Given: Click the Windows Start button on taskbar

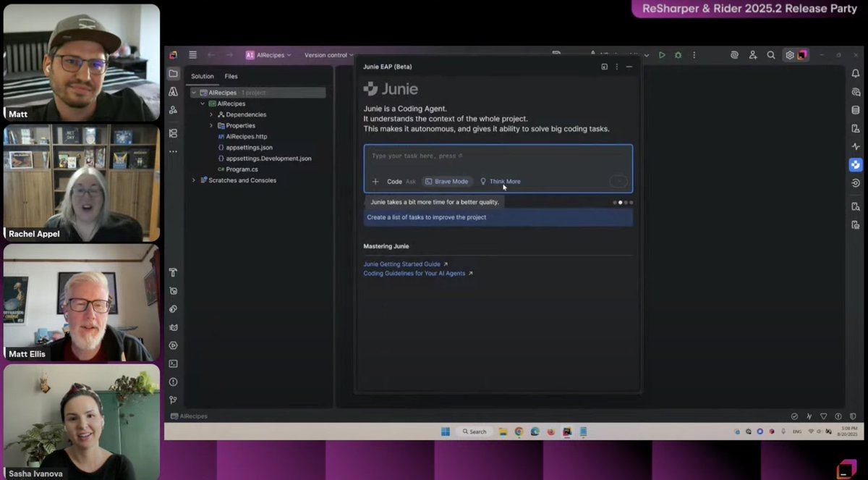Looking at the screenshot, I should (446, 431).
